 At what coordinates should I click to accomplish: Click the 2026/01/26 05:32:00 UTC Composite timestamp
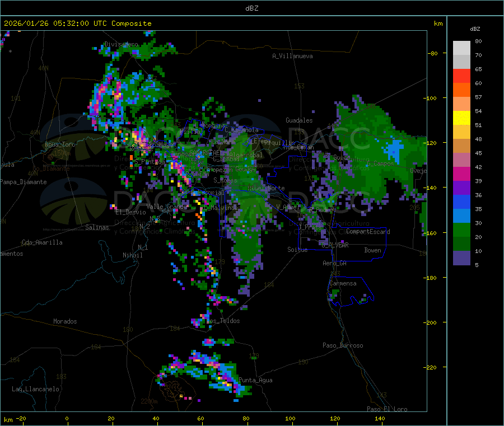pyautogui.click(x=77, y=24)
